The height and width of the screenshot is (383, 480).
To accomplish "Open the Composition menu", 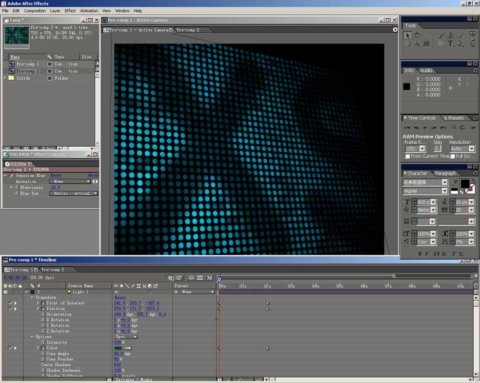I will [35, 11].
